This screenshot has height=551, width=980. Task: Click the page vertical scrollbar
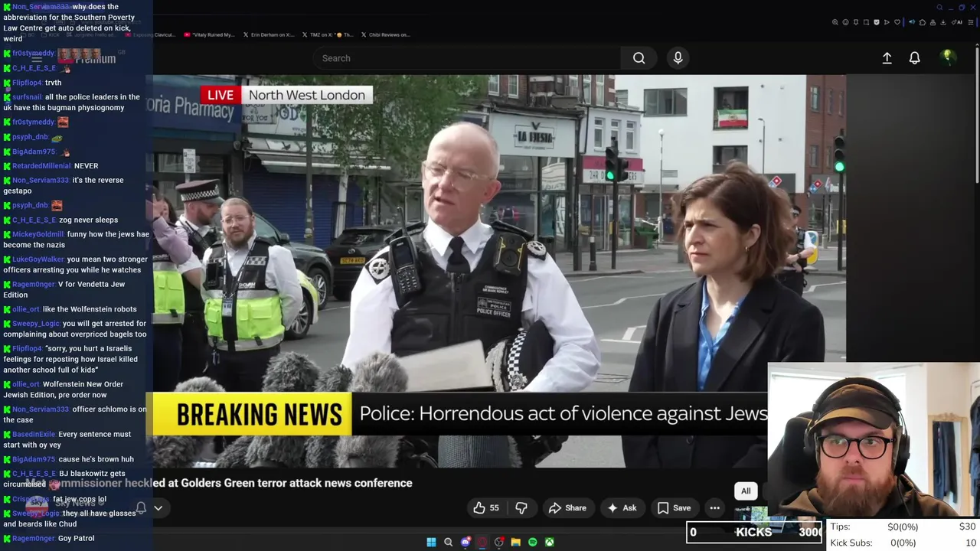click(x=977, y=115)
